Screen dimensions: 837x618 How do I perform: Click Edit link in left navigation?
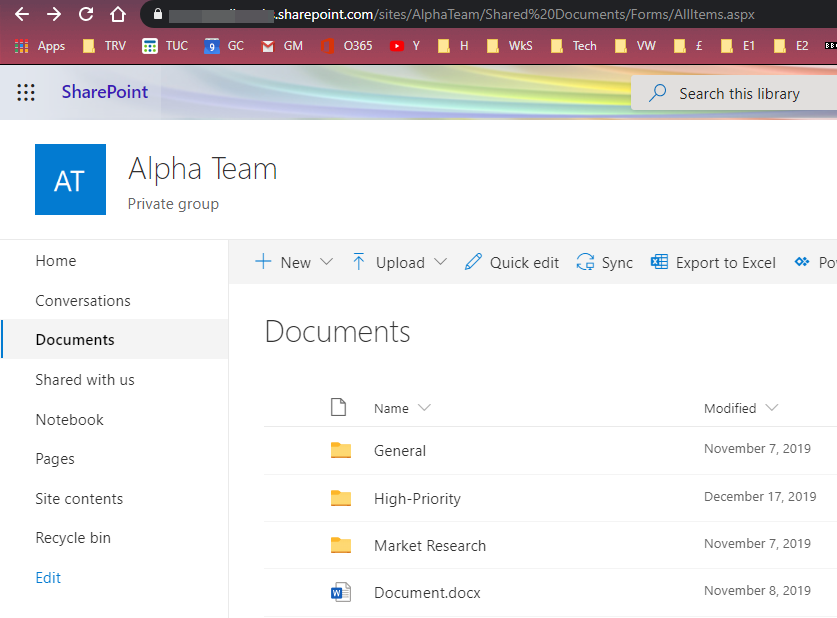point(48,577)
